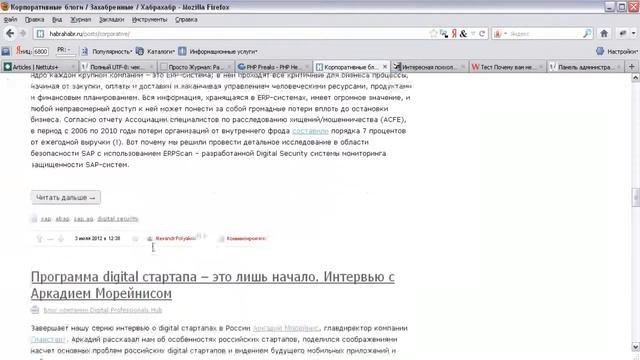This screenshot has width=640, height=360.
Task: Open the address bar history dropdown arrow
Action: [x=473, y=34]
